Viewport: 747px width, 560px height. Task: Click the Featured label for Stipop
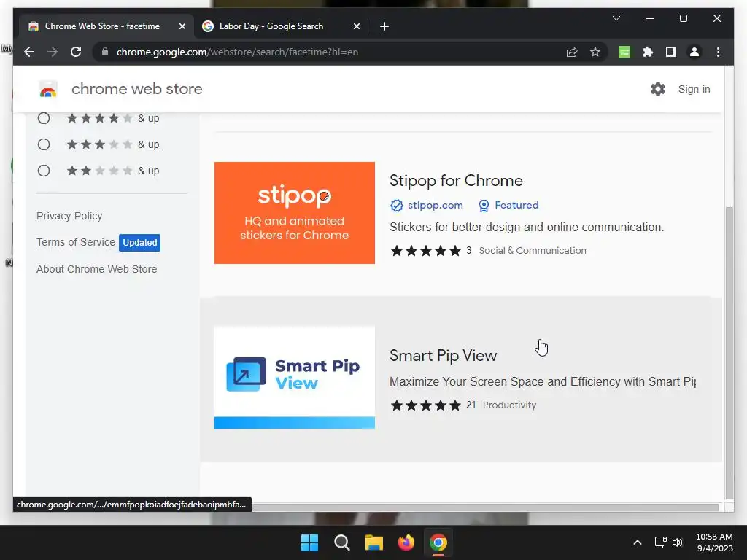click(516, 205)
